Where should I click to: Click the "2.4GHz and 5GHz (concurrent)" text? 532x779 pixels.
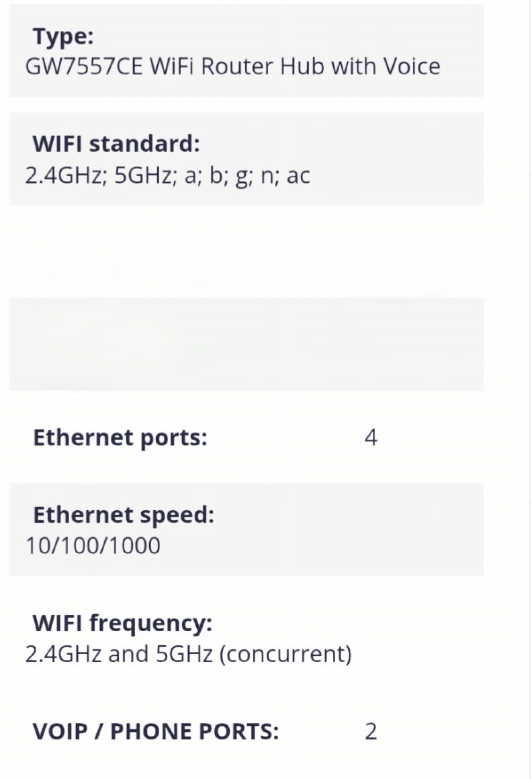coord(188,654)
